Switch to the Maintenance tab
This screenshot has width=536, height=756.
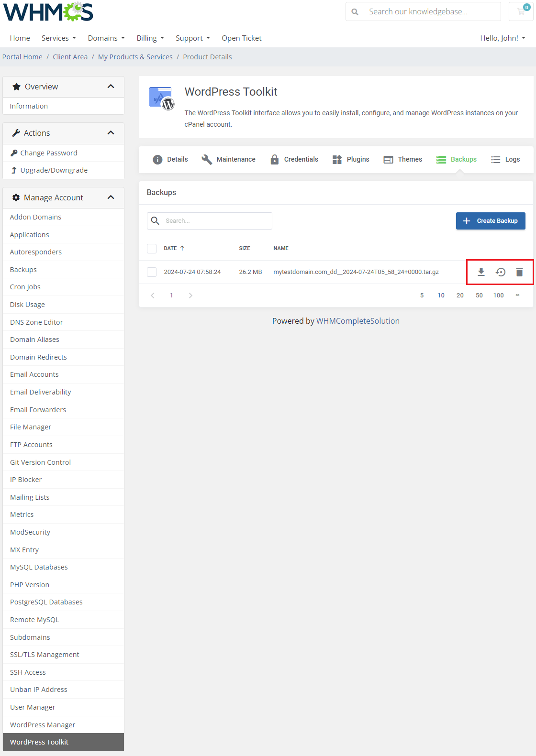coord(229,160)
